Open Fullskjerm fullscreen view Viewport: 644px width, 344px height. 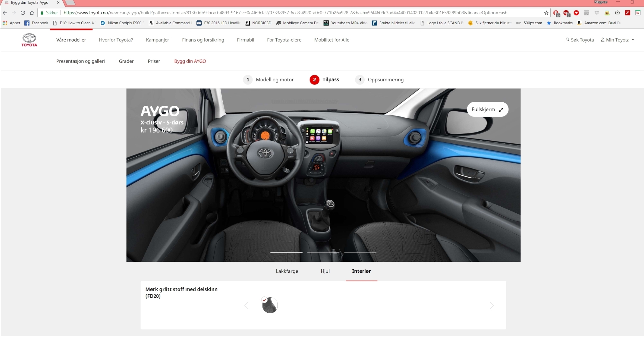coord(488,110)
